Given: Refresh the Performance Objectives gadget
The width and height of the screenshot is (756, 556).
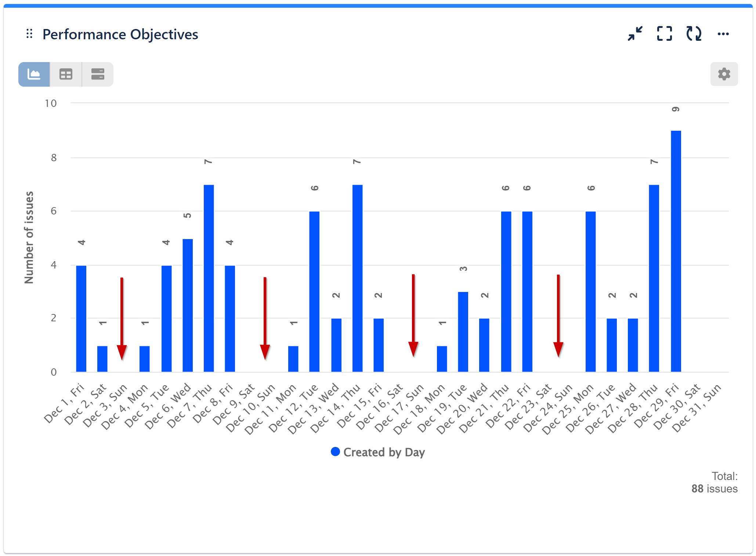Looking at the screenshot, I should [693, 34].
